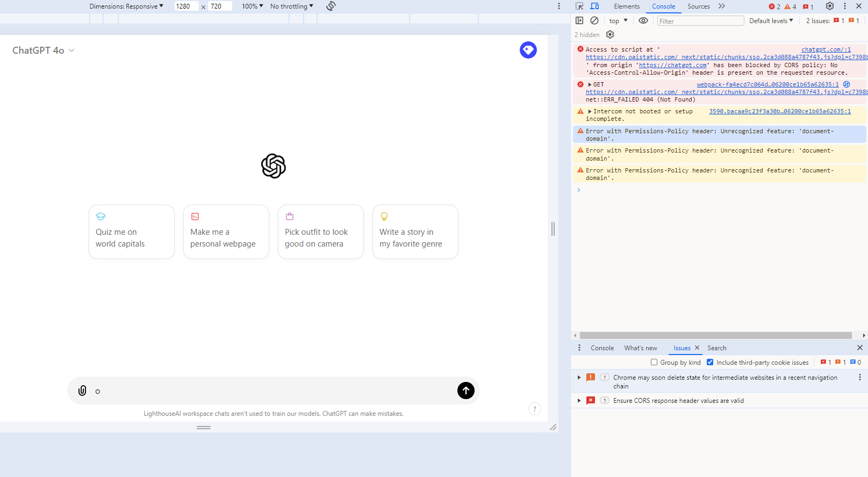This screenshot has width=868, height=477.
Task: Click the AI insight icon beside the webpack link
Action: [x=847, y=84]
